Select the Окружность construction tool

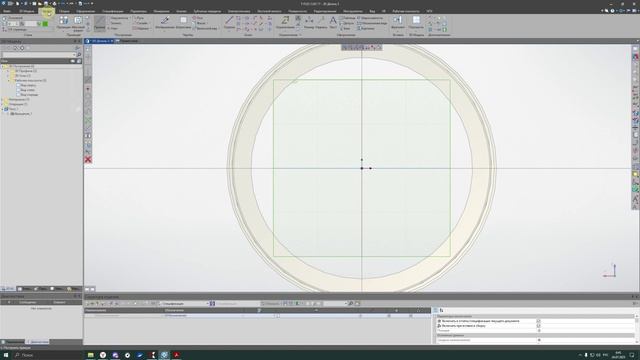coord(118,18)
